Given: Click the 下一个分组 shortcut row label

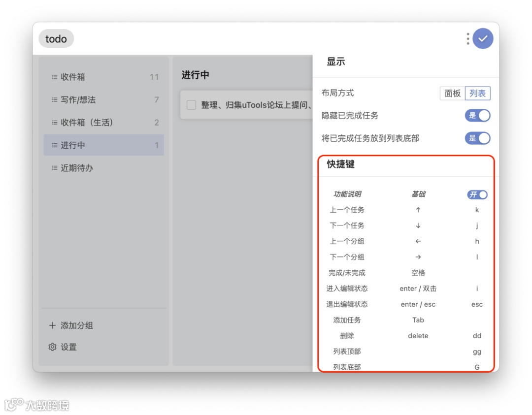Looking at the screenshot, I should pyautogui.click(x=347, y=257).
